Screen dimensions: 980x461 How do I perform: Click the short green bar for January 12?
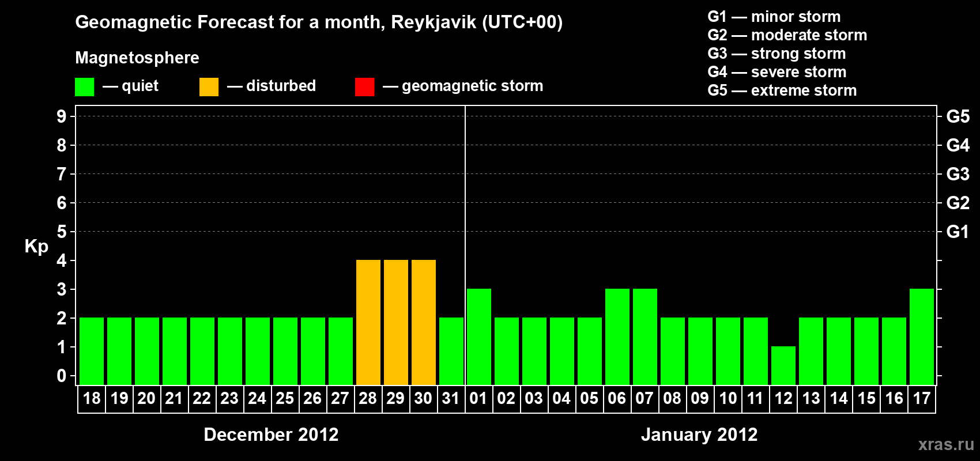pyautogui.click(x=783, y=365)
